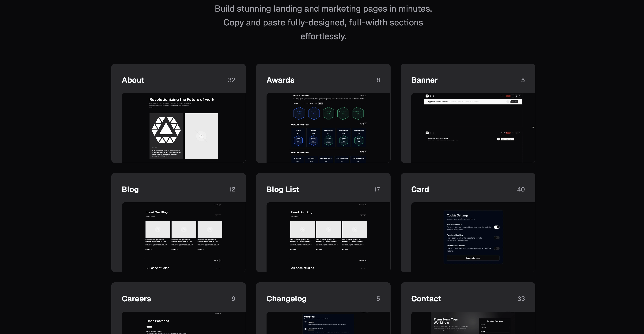The width and height of the screenshot is (644, 334).
Task: Open the Careers section title
Action: click(136, 299)
